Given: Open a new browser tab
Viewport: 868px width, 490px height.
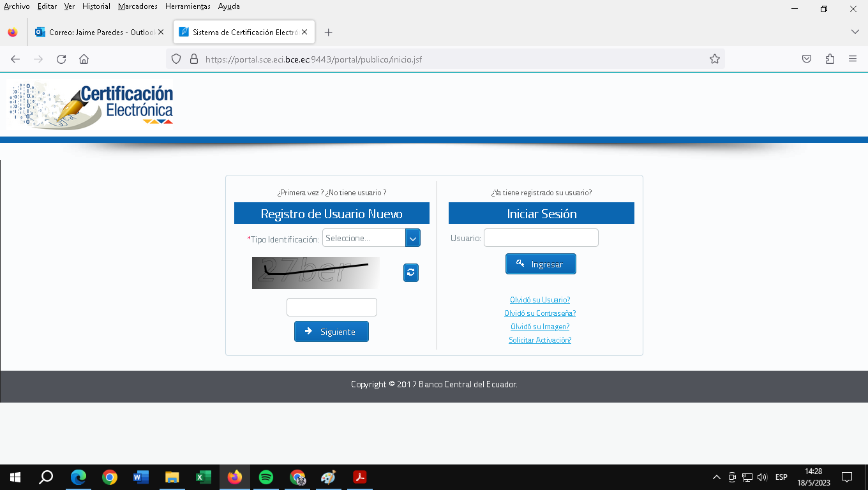Looking at the screenshot, I should pos(328,33).
